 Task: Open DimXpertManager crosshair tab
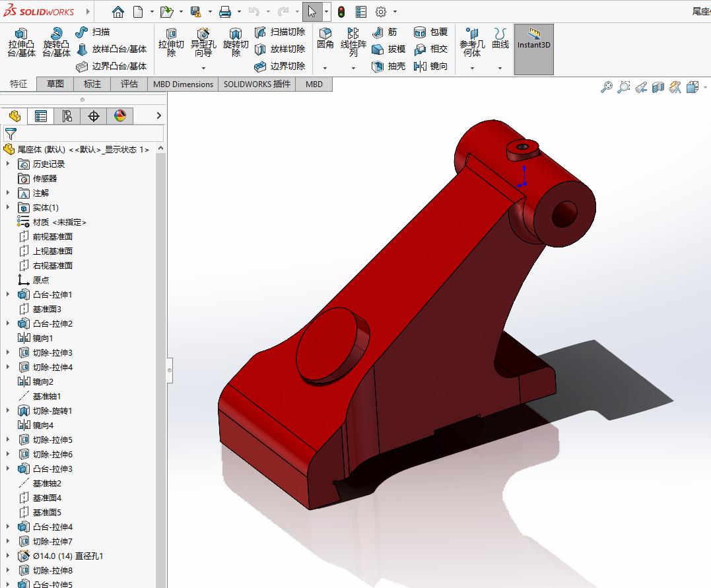(94, 116)
